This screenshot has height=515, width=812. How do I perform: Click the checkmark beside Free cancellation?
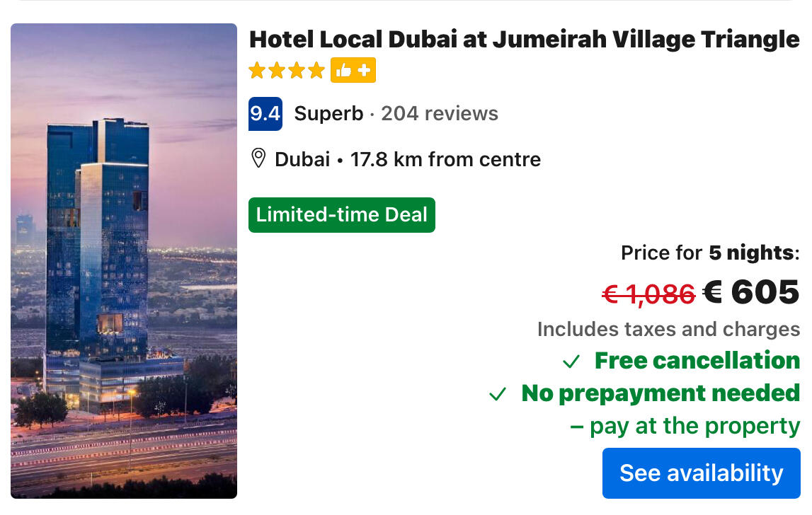point(571,362)
